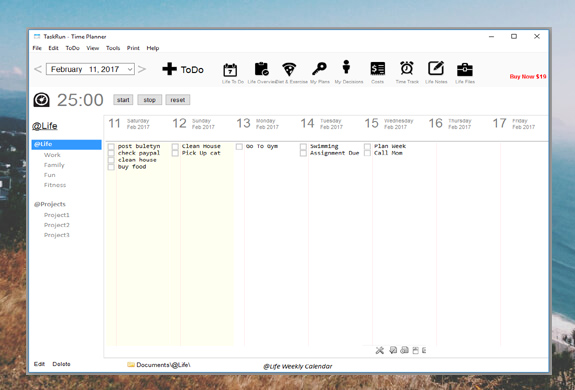Open the Print menu
Screen dimensions: 575x390
(133, 48)
